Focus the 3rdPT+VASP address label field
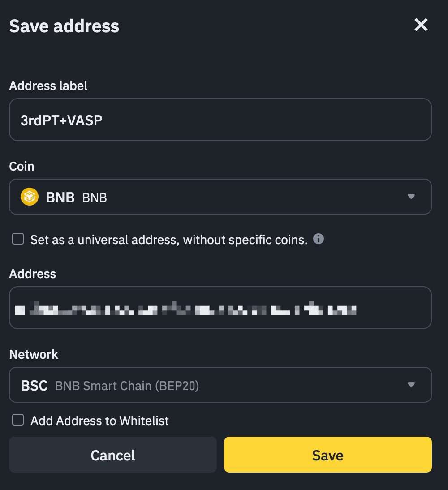 click(220, 120)
